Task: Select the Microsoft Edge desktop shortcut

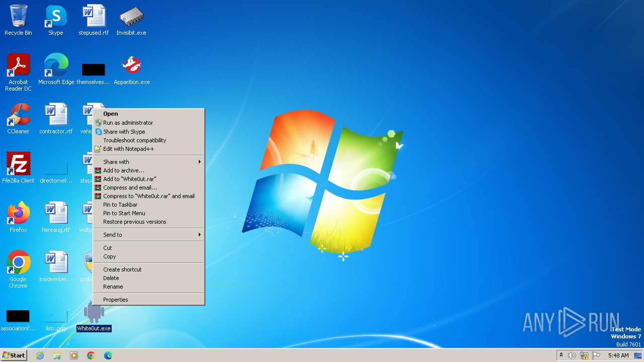Action: tap(56, 69)
